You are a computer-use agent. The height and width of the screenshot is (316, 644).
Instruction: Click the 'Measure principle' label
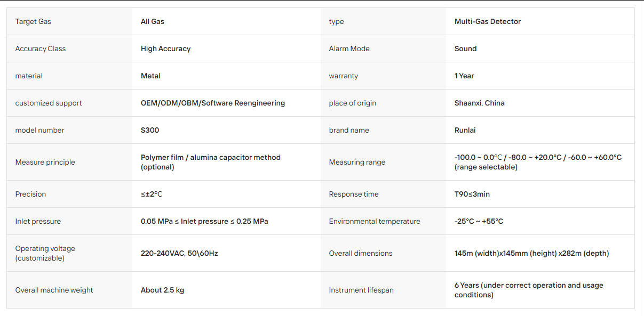click(45, 163)
